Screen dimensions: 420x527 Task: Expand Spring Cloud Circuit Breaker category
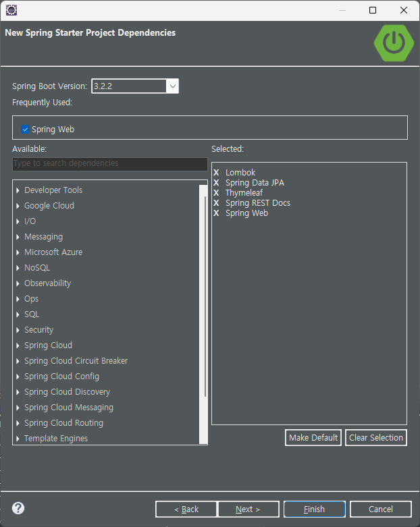[x=18, y=361]
